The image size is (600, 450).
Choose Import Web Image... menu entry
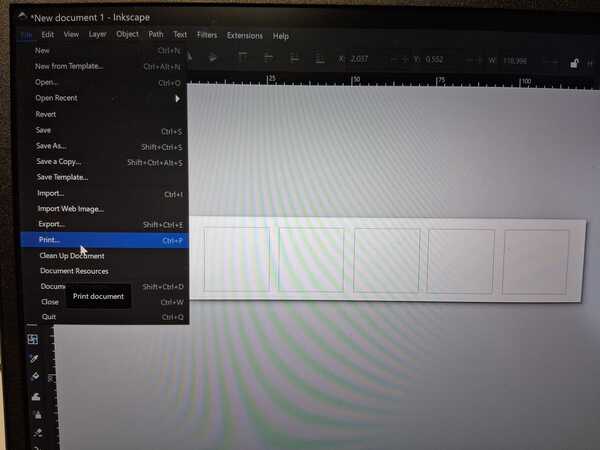[105, 209]
